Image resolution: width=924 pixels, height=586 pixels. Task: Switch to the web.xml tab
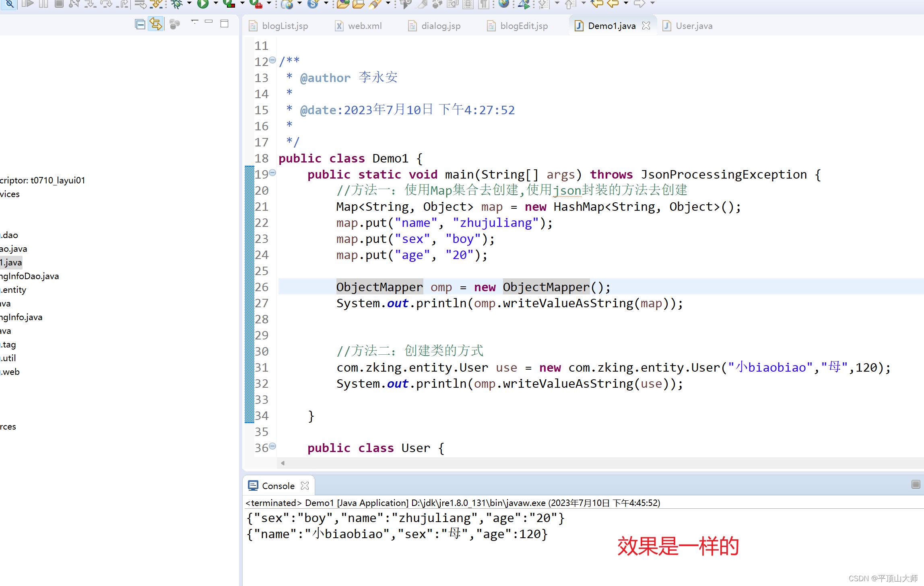(364, 26)
